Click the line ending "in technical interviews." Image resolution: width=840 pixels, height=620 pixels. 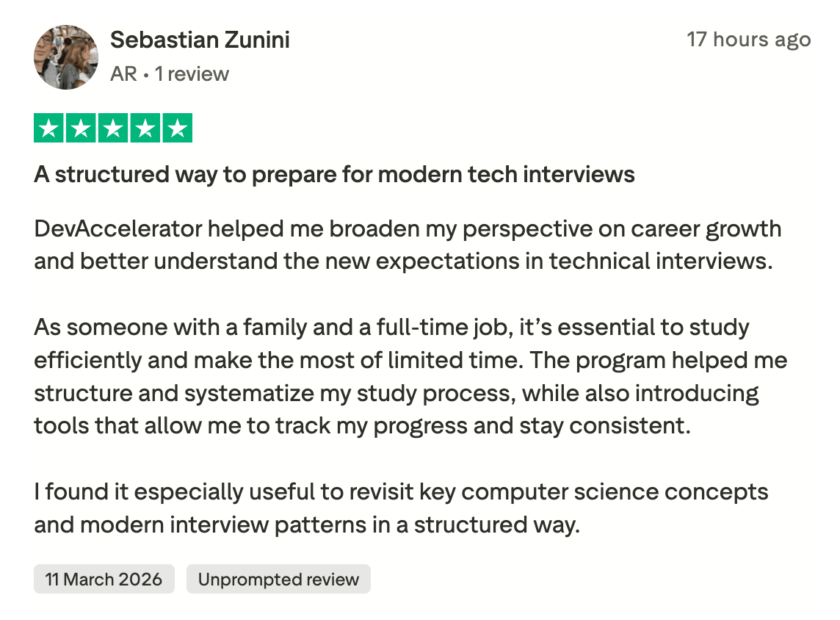tap(403, 262)
